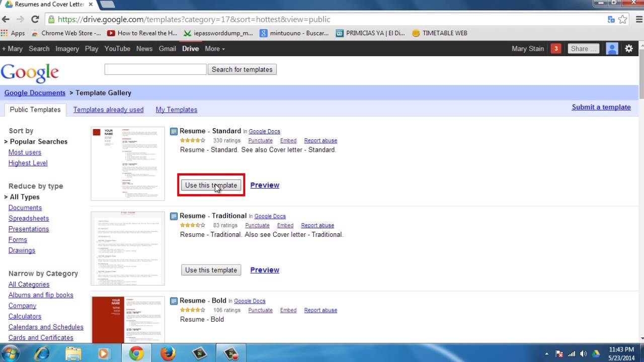Click star rating of Resume - Standard
The width and height of the screenshot is (644, 362).
click(x=193, y=141)
